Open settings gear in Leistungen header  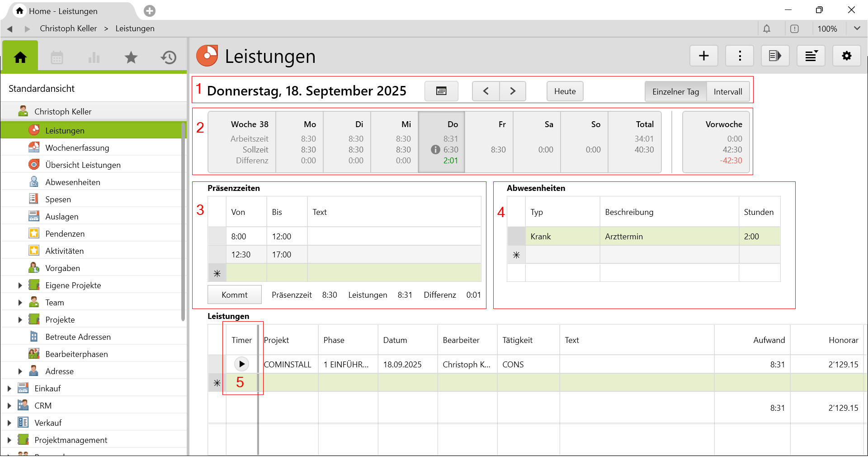coord(846,56)
